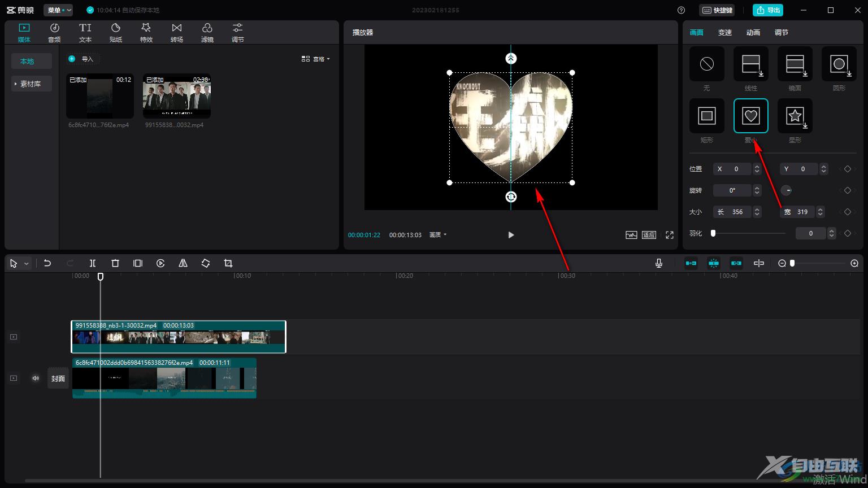
Task: Click the 导入 import button
Action: pyautogui.click(x=83, y=59)
